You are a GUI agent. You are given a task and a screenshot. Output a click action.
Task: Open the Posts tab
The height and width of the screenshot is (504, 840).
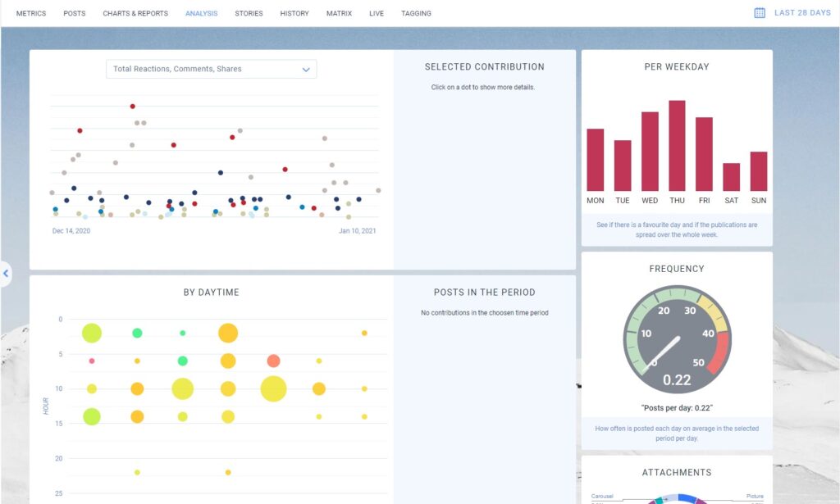(x=75, y=14)
